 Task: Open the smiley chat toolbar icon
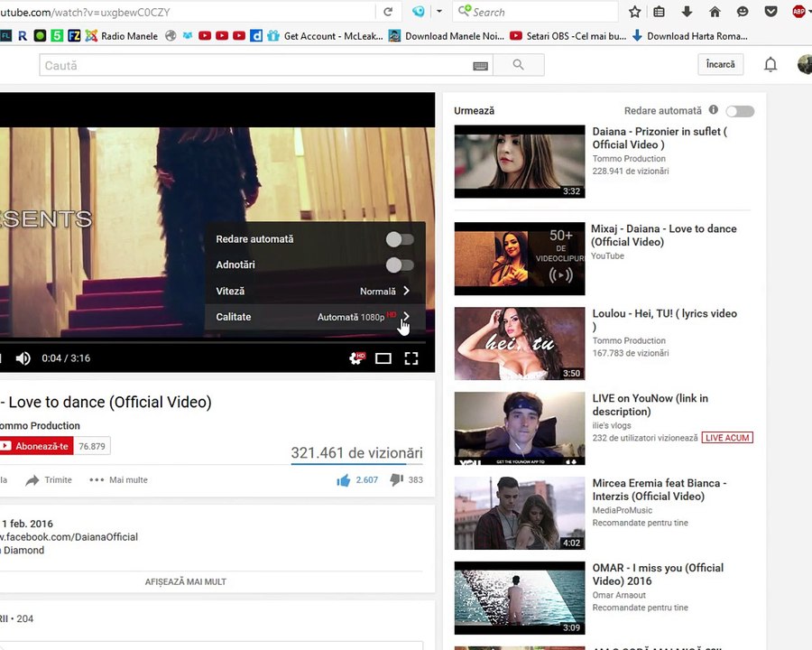[743, 12]
